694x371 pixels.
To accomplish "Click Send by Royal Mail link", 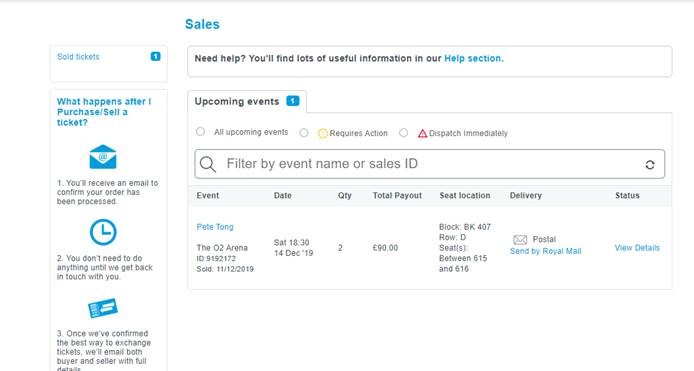I will point(546,251).
